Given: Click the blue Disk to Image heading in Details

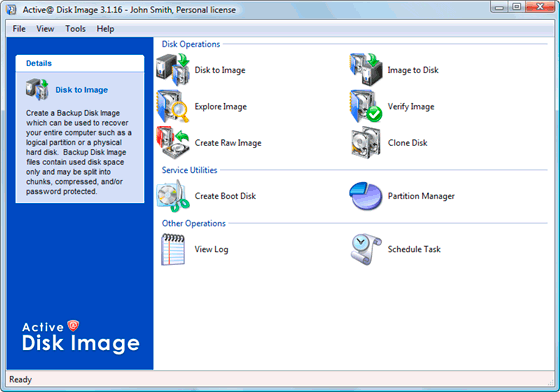Looking at the screenshot, I should click(81, 90).
